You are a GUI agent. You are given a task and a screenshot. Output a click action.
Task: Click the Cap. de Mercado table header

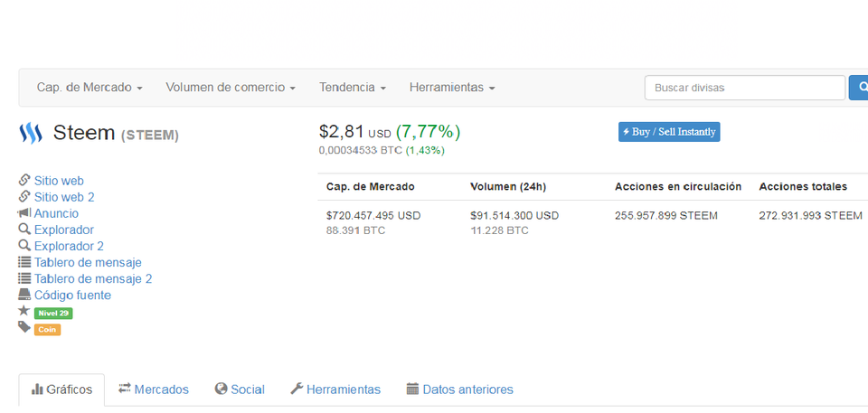tap(371, 186)
